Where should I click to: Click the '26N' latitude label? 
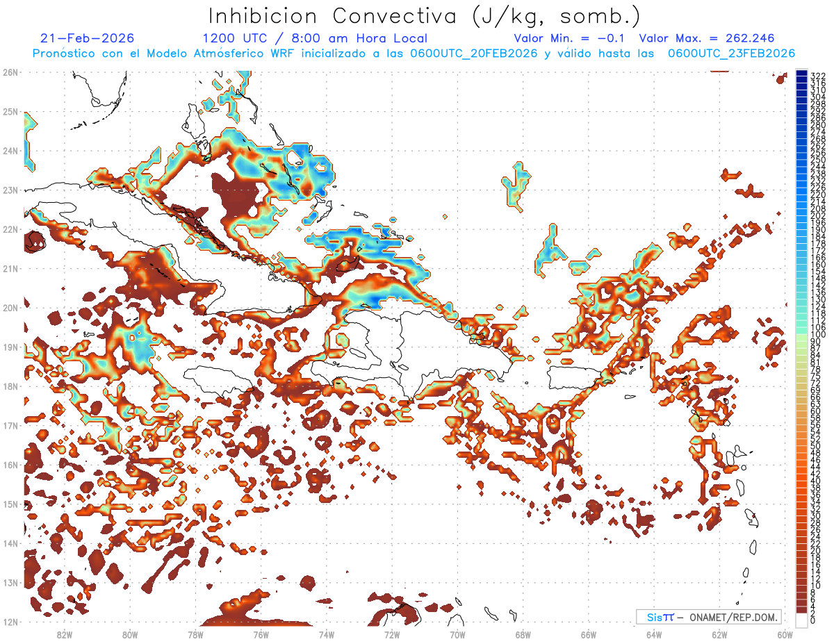coord(10,72)
